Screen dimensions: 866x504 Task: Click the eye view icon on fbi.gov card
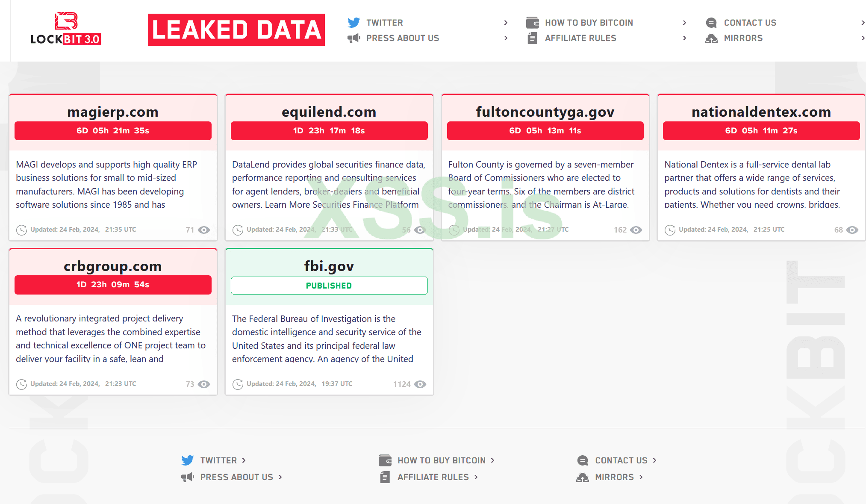point(421,384)
